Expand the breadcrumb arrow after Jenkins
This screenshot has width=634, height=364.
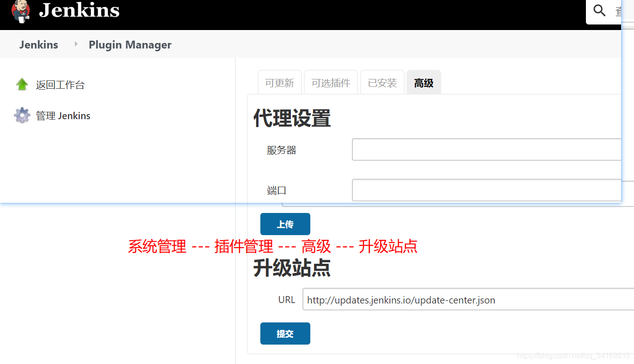click(x=76, y=44)
